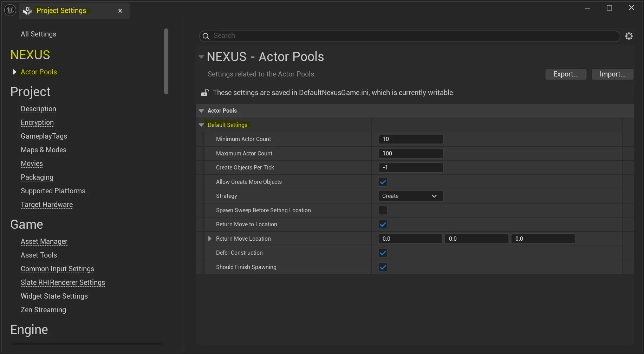Screen dimensions: 644x354
Task: Open Asset Manager settings
Action: tap(44, 241)
